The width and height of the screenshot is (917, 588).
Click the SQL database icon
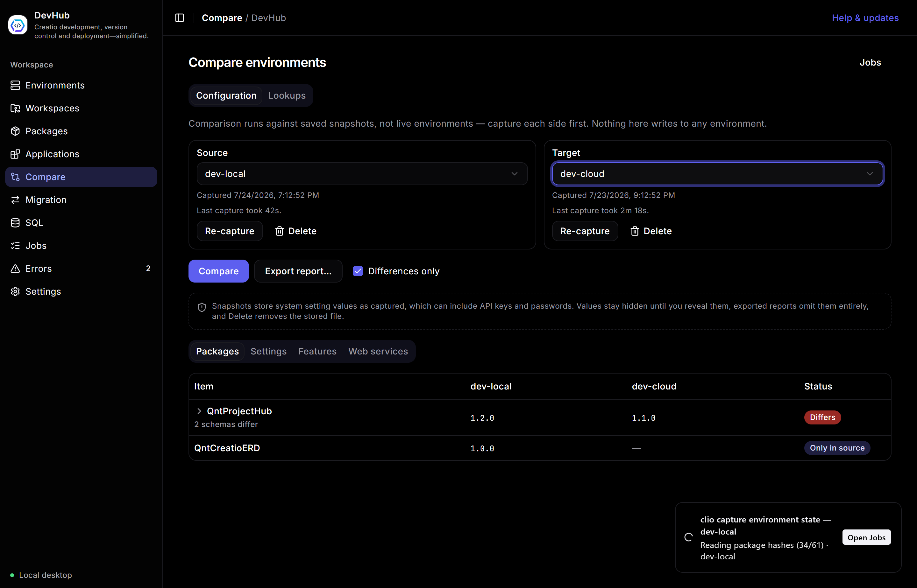pos(15,223)
